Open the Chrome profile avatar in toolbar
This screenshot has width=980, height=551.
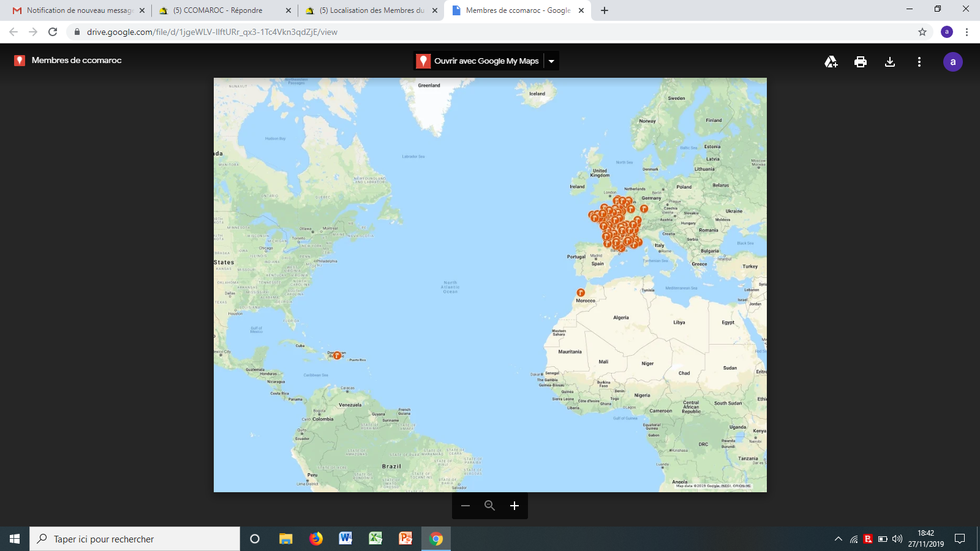(x=947, y=32)
